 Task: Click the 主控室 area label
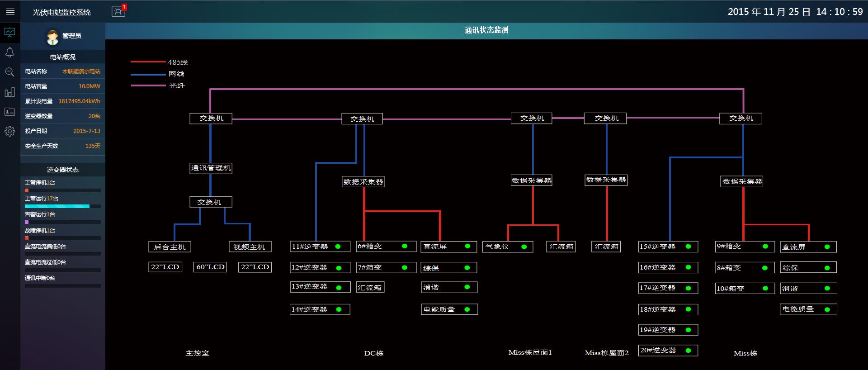point(198,353)
